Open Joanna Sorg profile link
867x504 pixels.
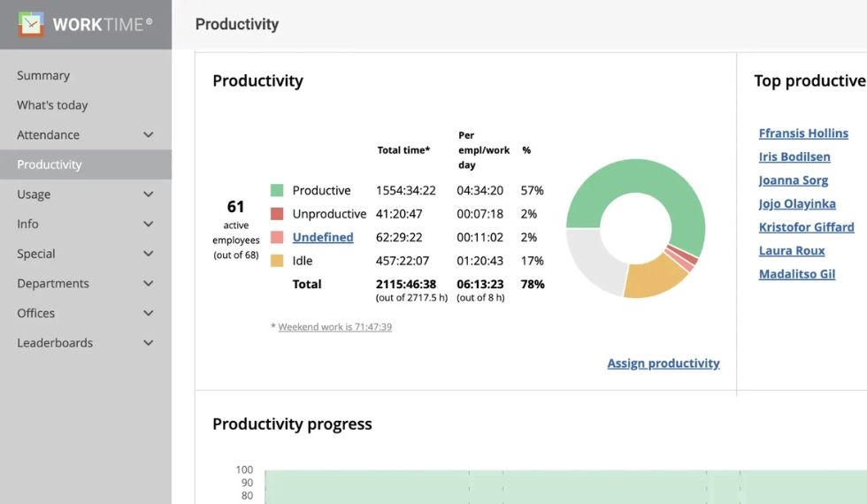[794, 180]
